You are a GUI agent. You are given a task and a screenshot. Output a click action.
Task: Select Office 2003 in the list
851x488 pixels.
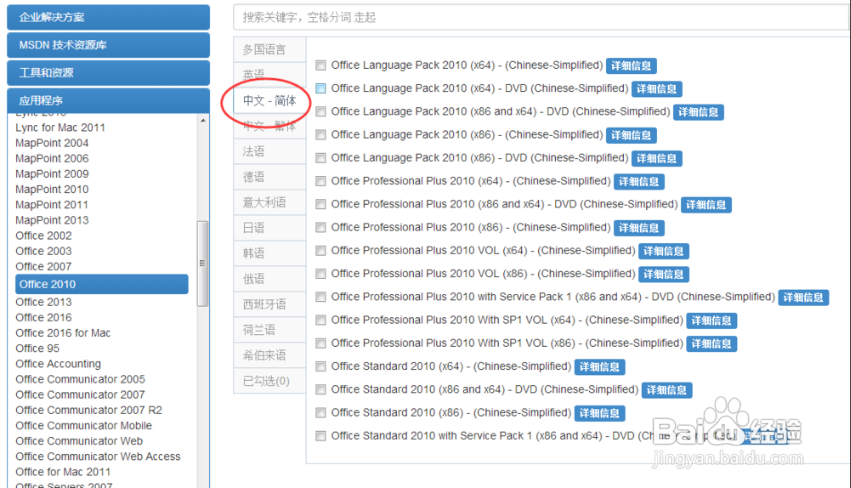point(43,251)
